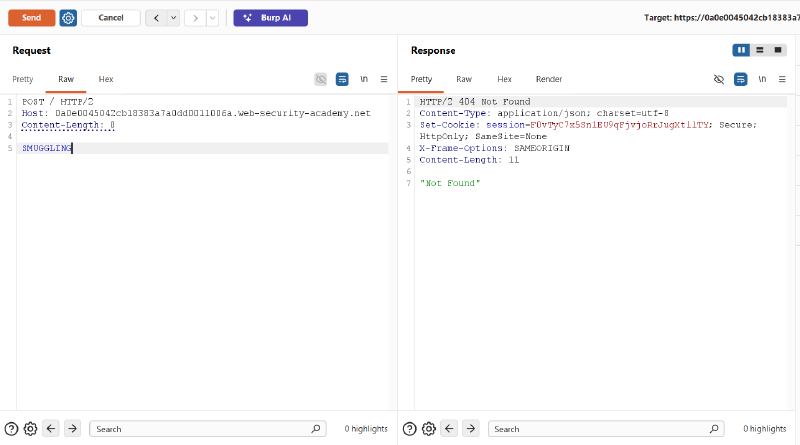Click Response '0 highlights' counter
Image resolution: width=800 pixels, height=445 pixels.
point(764,429)
